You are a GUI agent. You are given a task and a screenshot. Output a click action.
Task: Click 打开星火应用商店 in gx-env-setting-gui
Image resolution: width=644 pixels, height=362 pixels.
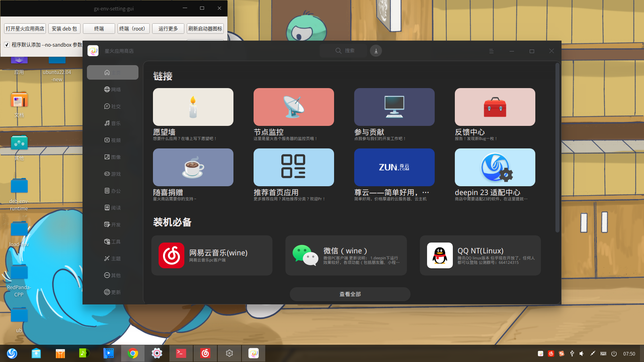tap(25, 29)
